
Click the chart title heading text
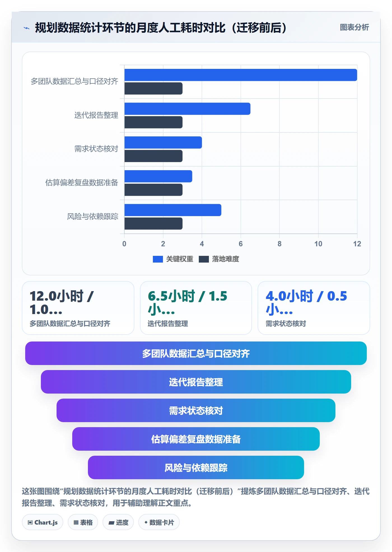click(x=161, y=28)
